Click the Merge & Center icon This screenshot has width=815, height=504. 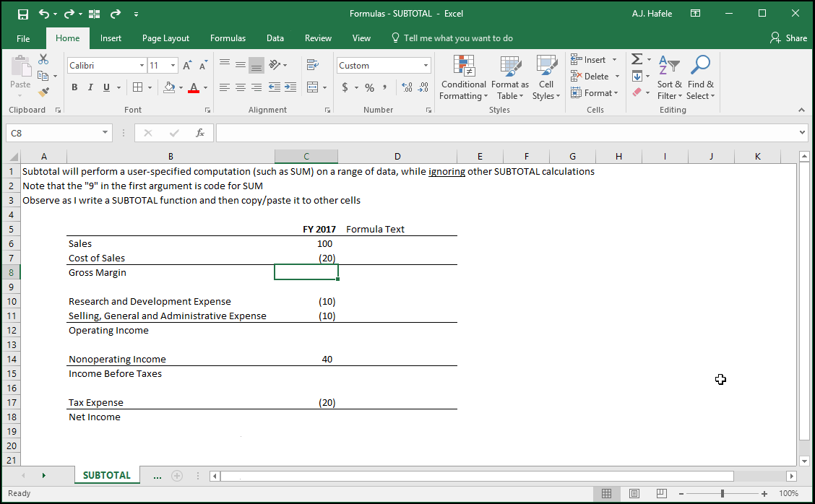coord(312,87)
